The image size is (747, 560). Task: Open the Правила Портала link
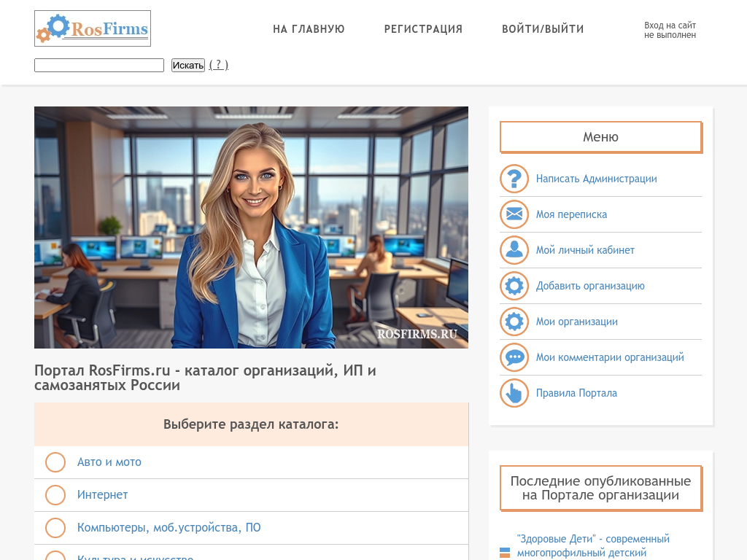click(576, 393)
